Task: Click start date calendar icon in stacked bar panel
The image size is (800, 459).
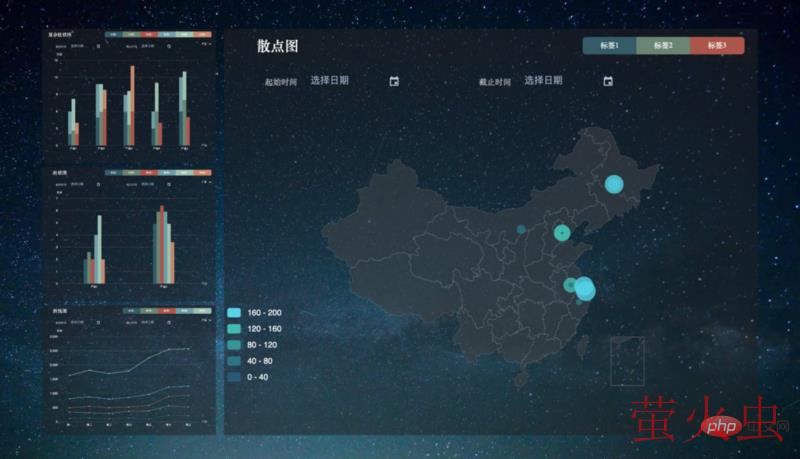Action: 98,46
